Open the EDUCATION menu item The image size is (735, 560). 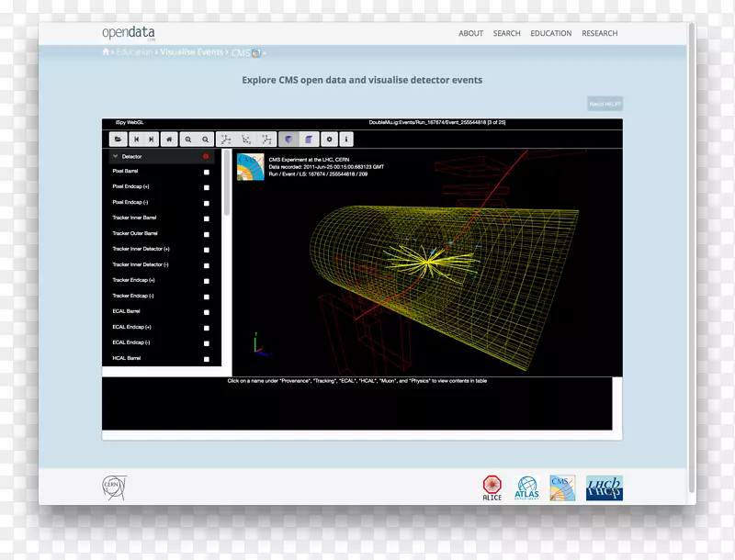pyautogui.click(x=550, y=33)
